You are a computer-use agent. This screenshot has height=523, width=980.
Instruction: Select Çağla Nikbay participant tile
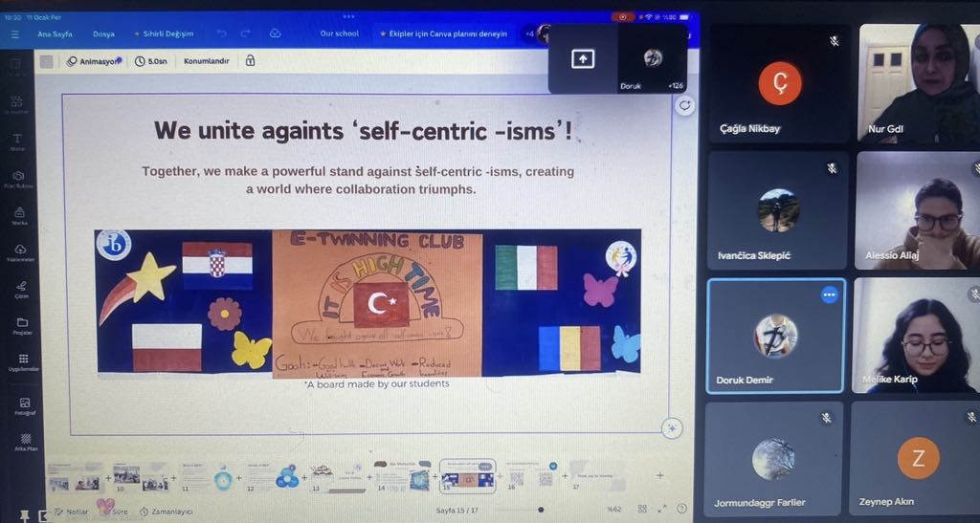[x=778, y=83]
